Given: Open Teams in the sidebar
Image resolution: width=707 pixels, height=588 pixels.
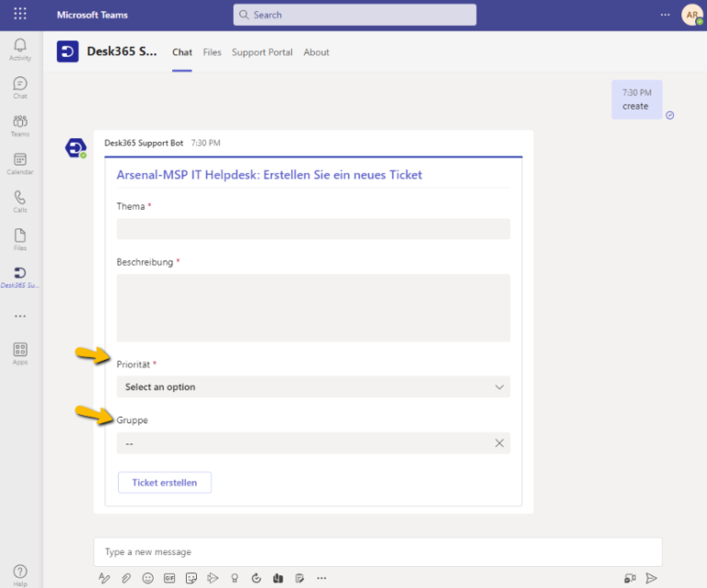Looking at the screenshot, I should (20, 125).
